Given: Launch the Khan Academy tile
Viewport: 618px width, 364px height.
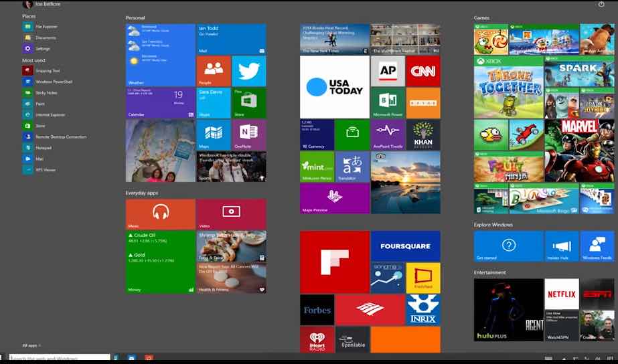Looking at the screenshot, I should pyautogui.click(x=423, y=134).
